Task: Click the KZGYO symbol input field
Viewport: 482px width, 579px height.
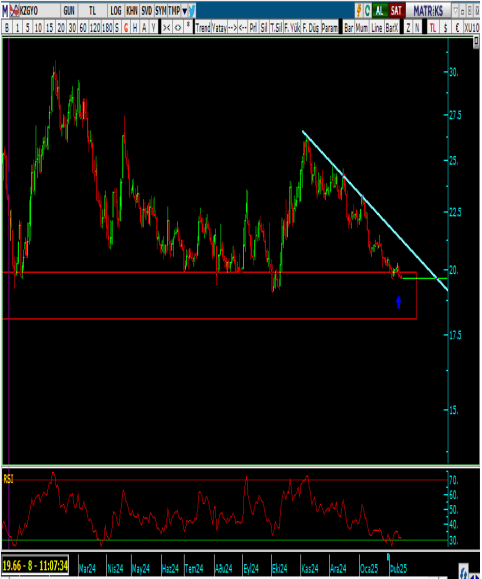Action: [x=39, y=11]
